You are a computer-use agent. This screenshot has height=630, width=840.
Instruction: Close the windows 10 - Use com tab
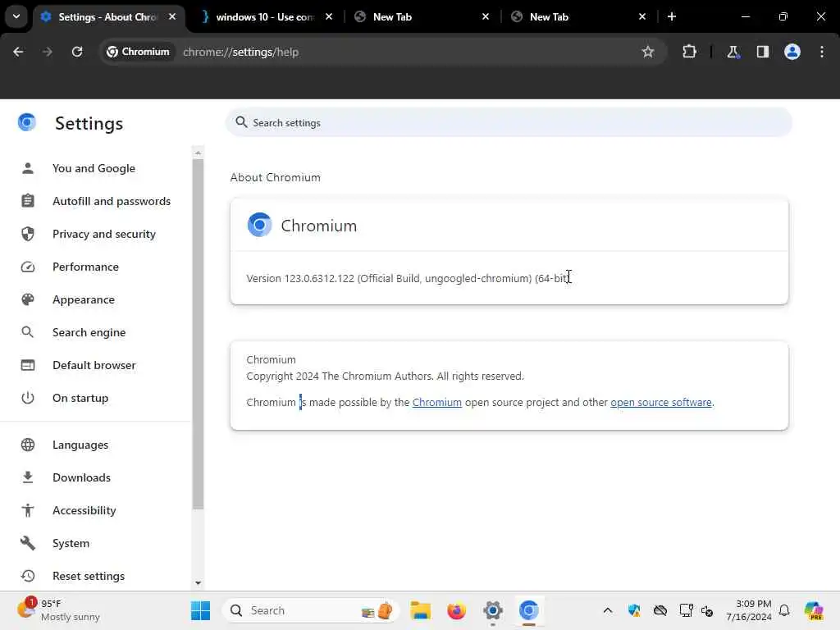[329, 16]
